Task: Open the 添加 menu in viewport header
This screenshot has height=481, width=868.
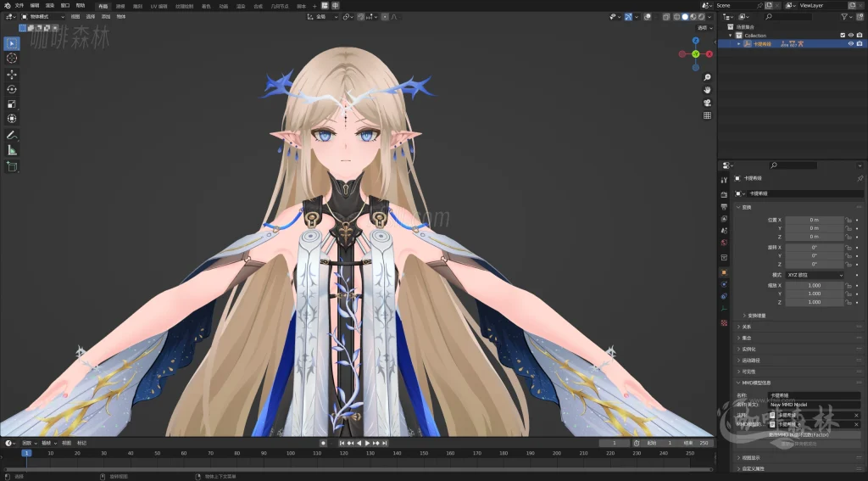Action: point(106,17)
